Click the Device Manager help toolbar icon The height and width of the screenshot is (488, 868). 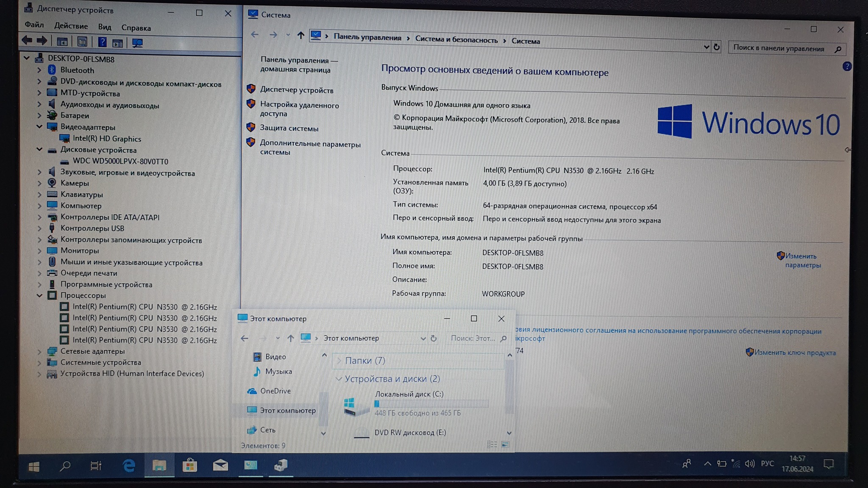[x=102, y=42]
